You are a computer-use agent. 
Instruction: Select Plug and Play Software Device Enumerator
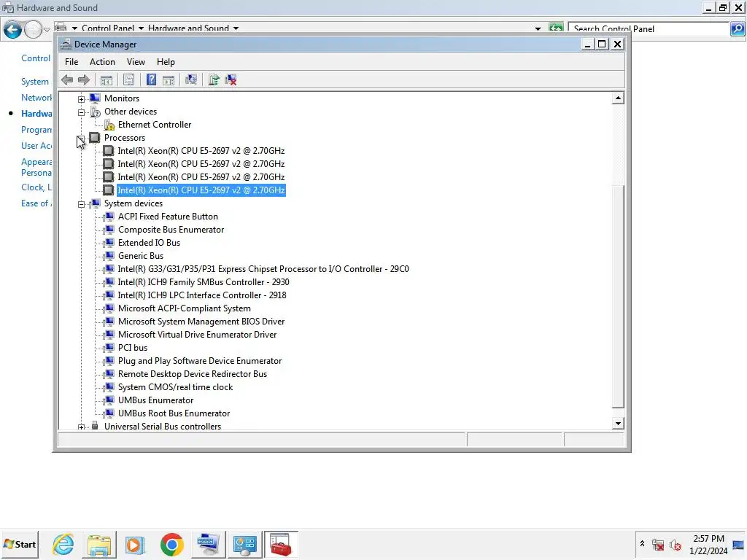click(200, 361)
